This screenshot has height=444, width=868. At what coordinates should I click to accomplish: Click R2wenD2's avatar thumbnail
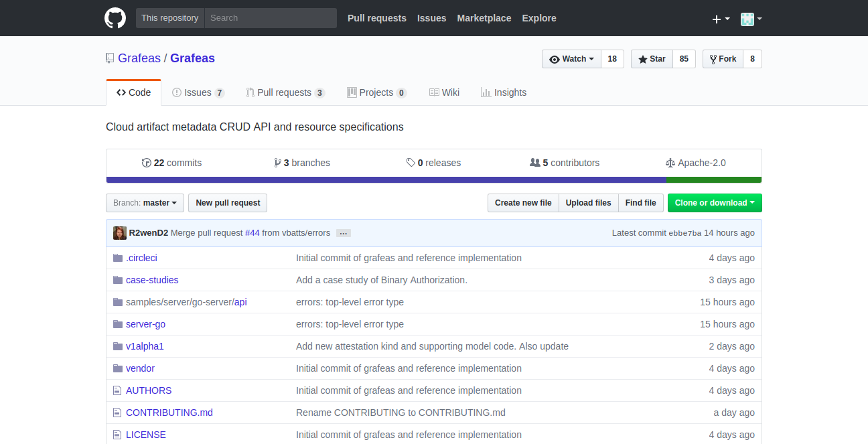tap(120, 233)
